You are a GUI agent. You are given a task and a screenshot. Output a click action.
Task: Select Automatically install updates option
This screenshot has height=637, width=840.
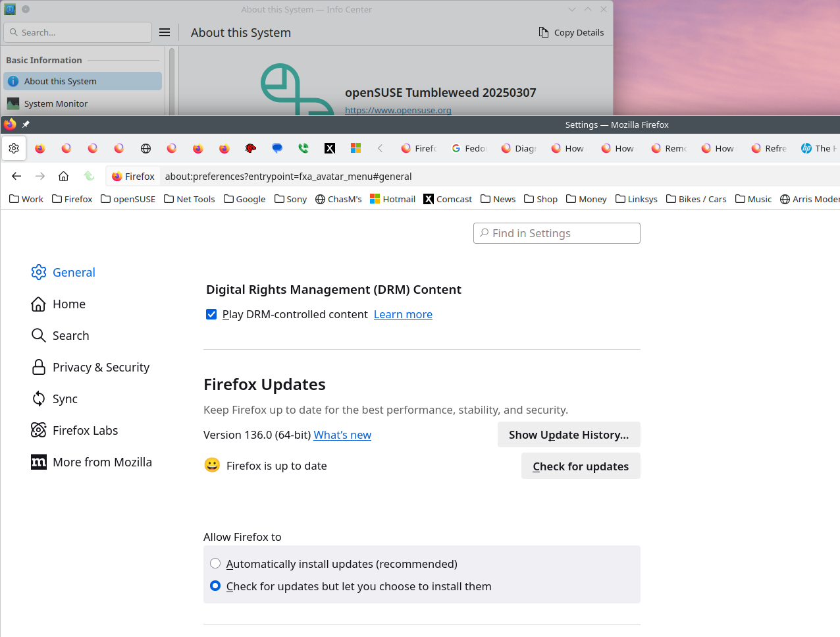click(215, 563)
